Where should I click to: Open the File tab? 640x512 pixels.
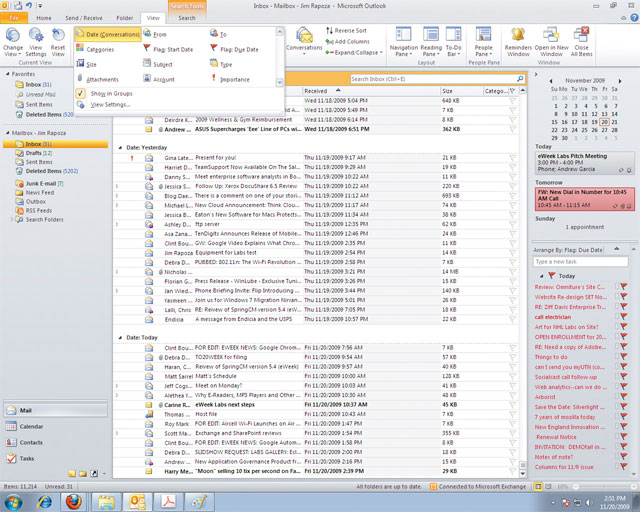pyautogui.click(x=14, y=18)
